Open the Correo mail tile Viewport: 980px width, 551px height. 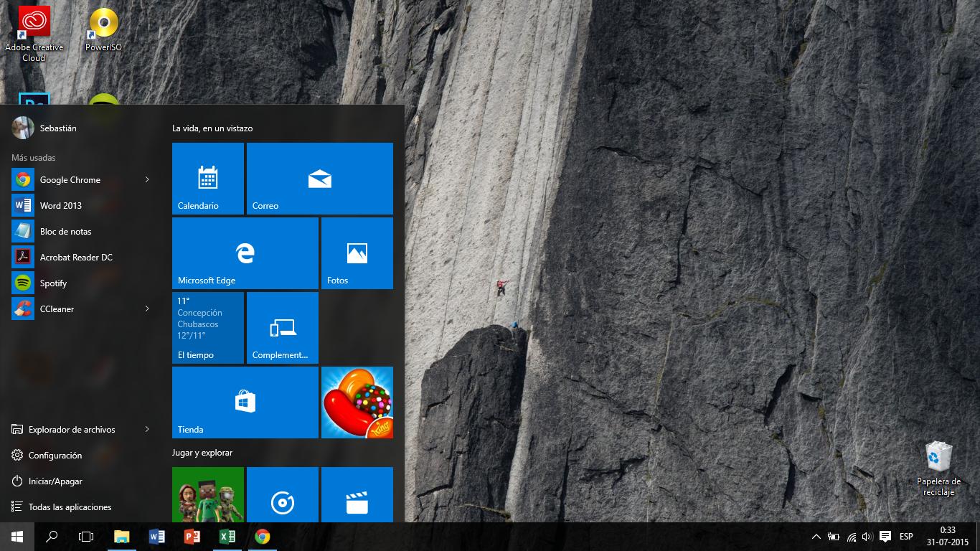319,179
